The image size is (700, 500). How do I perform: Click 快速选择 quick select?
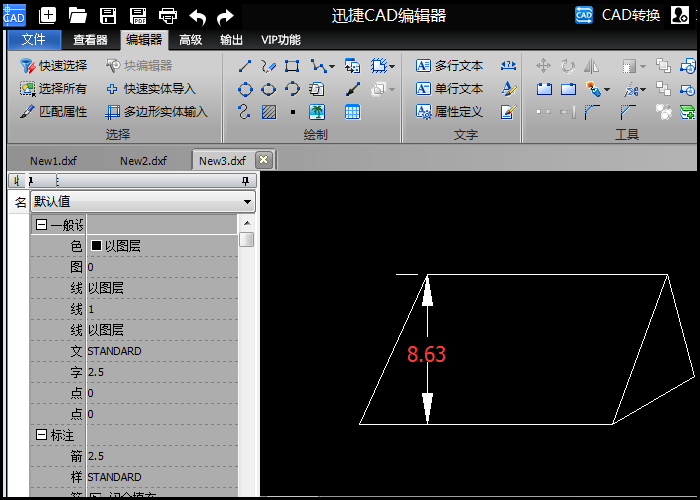pyautogui.click(x=54, y=66)
